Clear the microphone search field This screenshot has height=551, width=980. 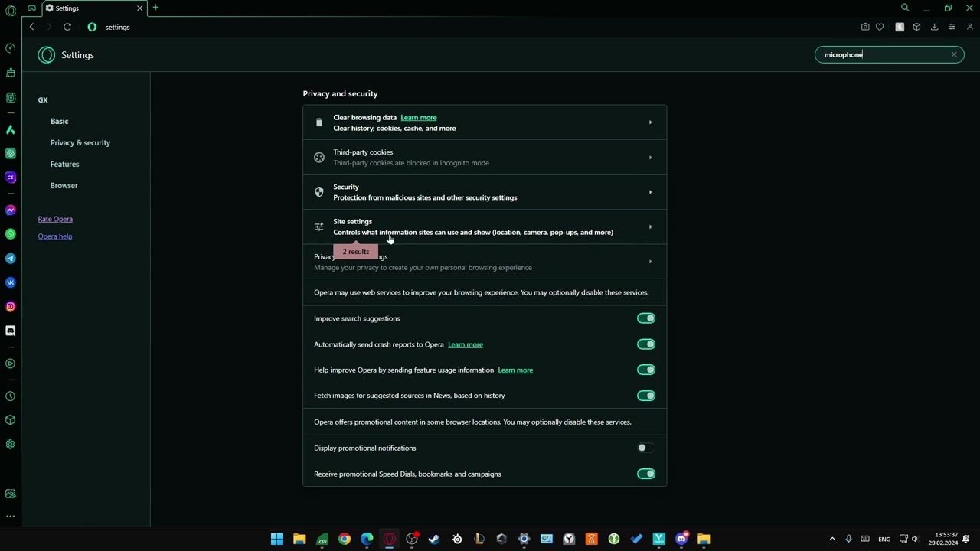pyautogui.click(x=954, y=54)
